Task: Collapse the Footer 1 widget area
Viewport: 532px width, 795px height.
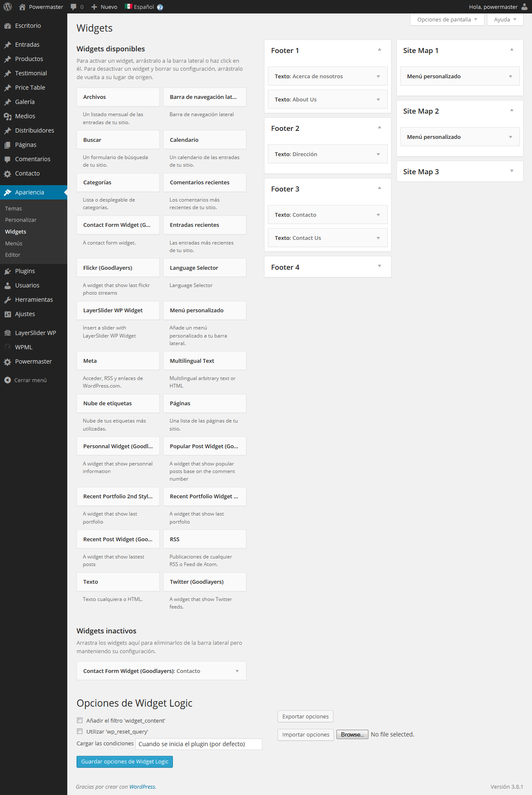Action: tap(379, 50)
